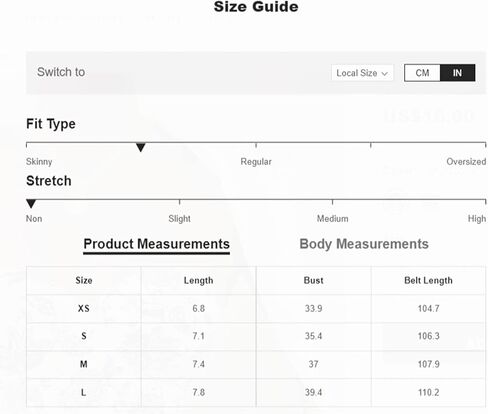Click the Regular fit label
The image size is (488, 414).
(256, 162)
